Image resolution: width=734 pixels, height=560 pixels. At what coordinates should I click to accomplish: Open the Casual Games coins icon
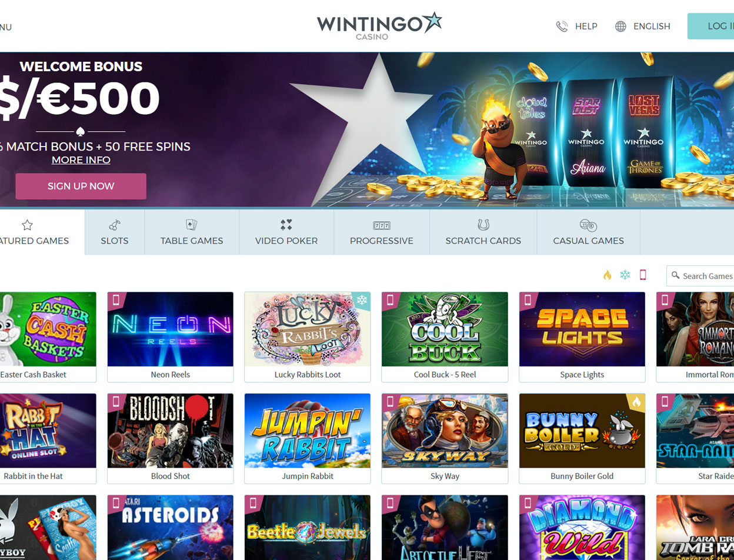click(588, 225)
